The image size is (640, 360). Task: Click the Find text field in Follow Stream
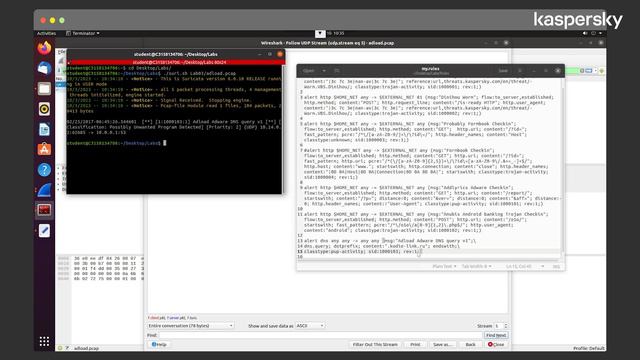320,335
